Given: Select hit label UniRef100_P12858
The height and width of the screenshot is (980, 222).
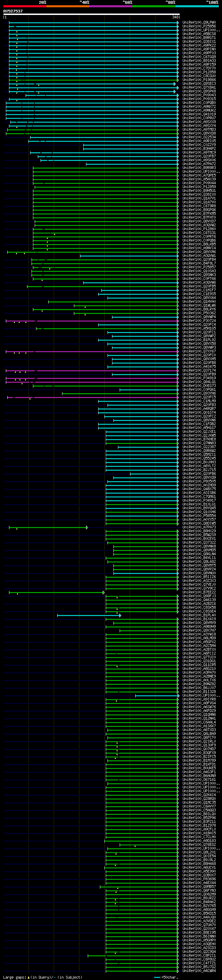Looking at the screenshot, I should [199, 72].
